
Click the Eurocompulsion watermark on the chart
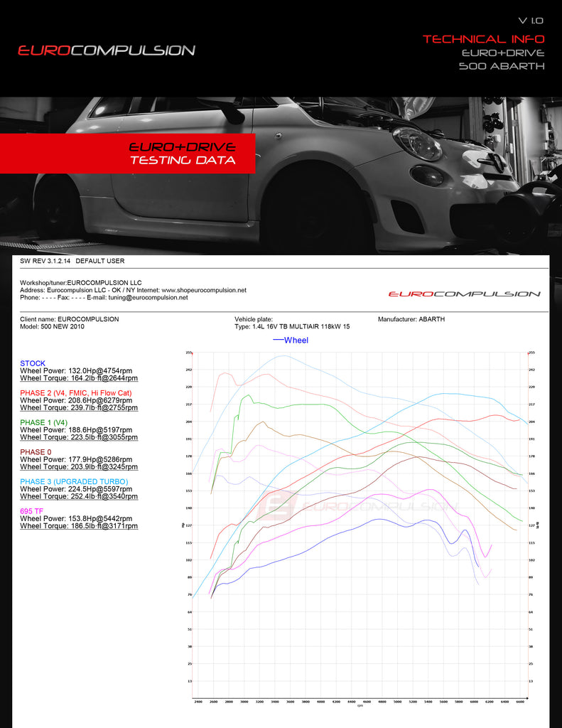pyautogui.click(x=355, y=506)
